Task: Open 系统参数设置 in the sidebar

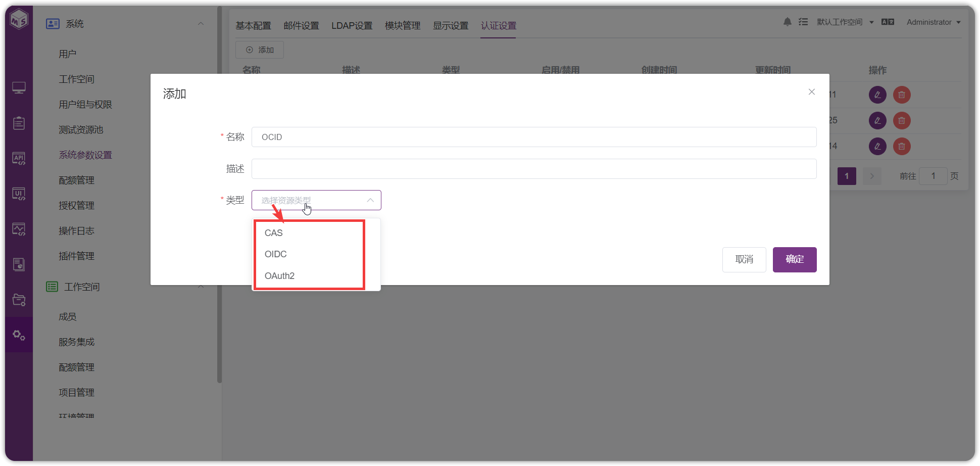Action: [85, 155]
